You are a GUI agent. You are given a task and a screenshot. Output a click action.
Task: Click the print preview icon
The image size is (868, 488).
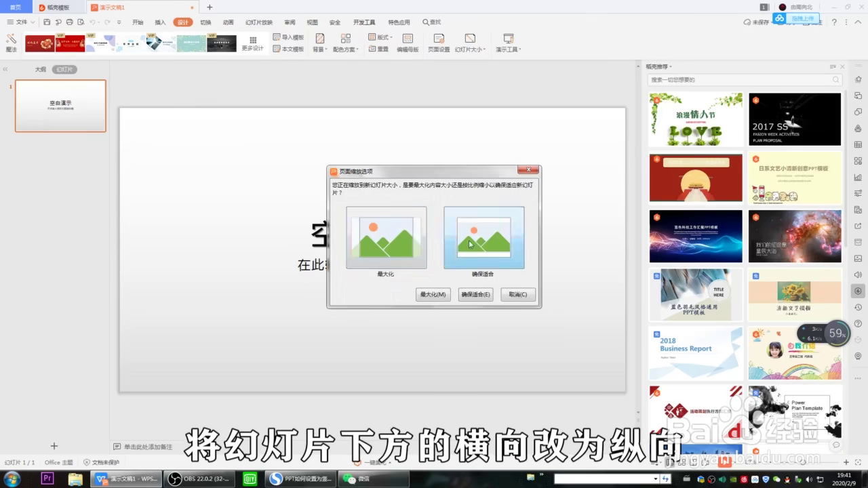[x=80, y=22]
